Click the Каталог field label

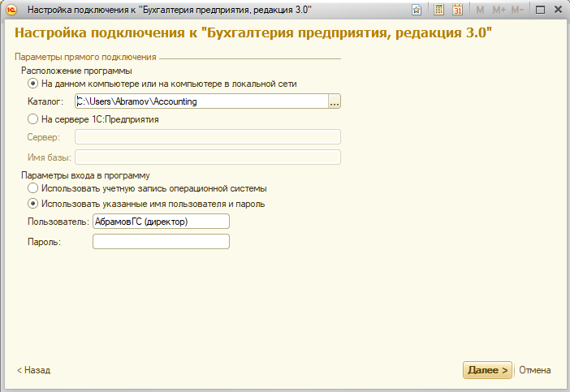(x=45, y=101)
